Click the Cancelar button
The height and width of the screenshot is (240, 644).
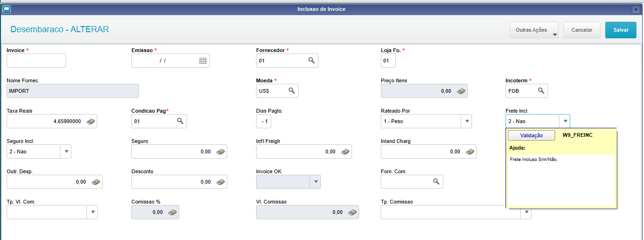(582, 30)
